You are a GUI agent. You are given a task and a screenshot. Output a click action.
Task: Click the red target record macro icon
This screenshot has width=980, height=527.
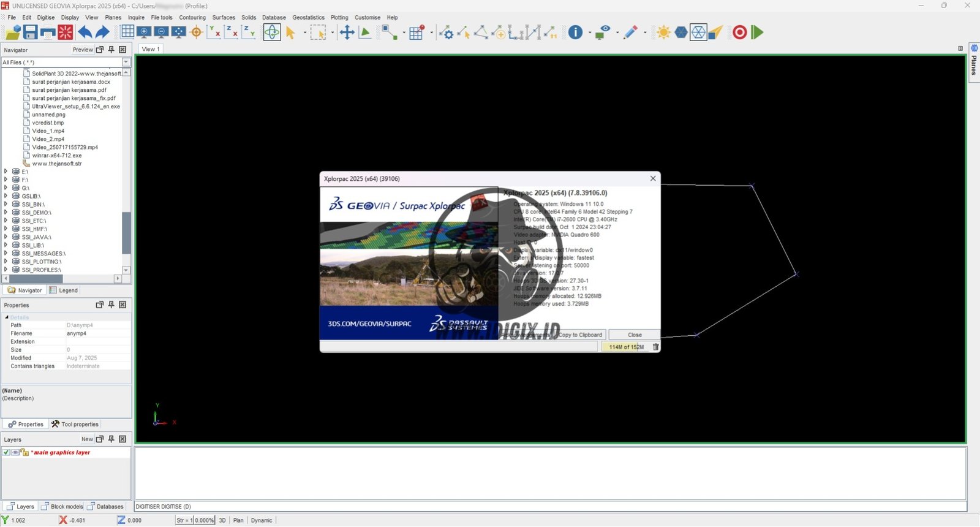pyautogui.click(x=740, y=32)
